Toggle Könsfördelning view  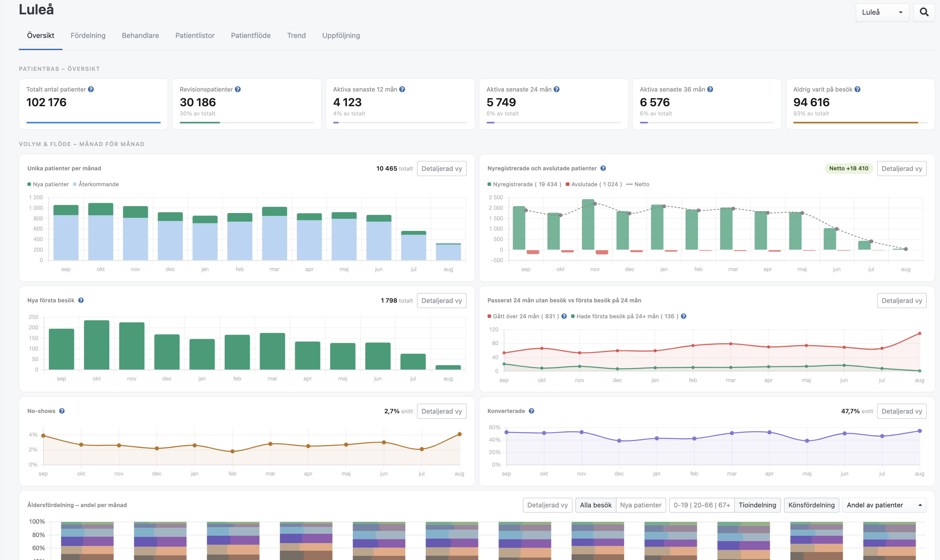[811, 505]
